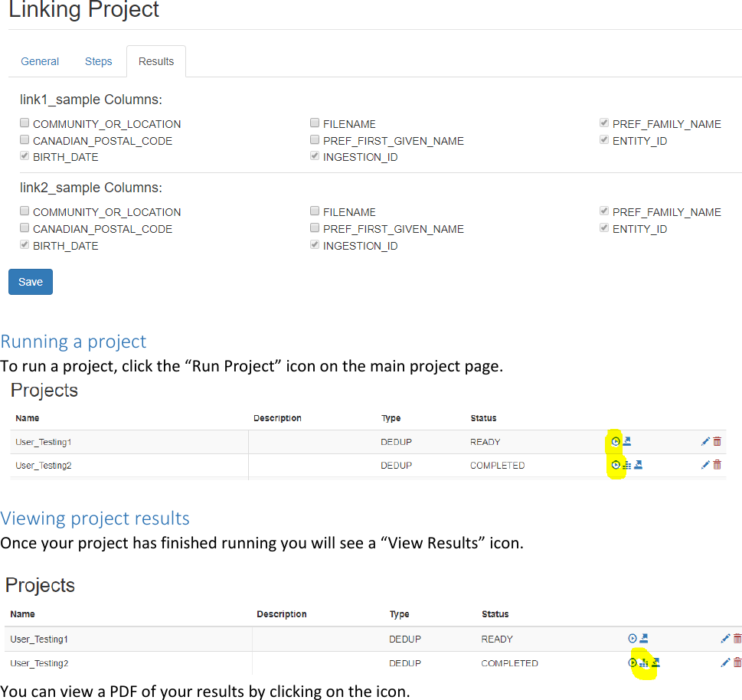Check COMMUNITY_OR_LOCATION under link1_sample Columns
This screenshot has height=700, width=742.
pyautogui.click(x=25, y=123)
